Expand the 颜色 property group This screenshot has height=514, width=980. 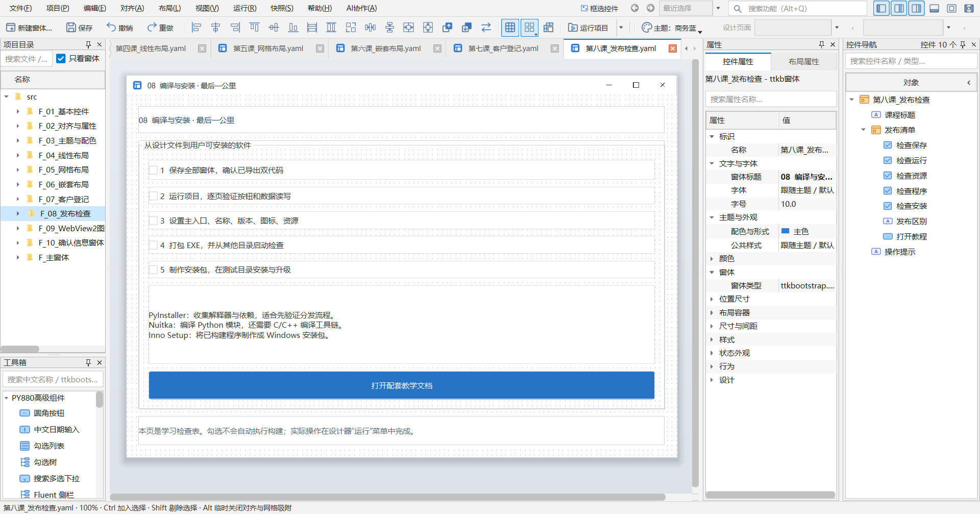click(x=712, y=259)
